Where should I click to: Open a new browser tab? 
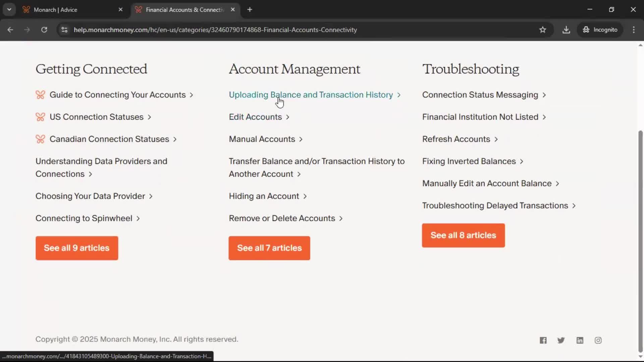250,10
